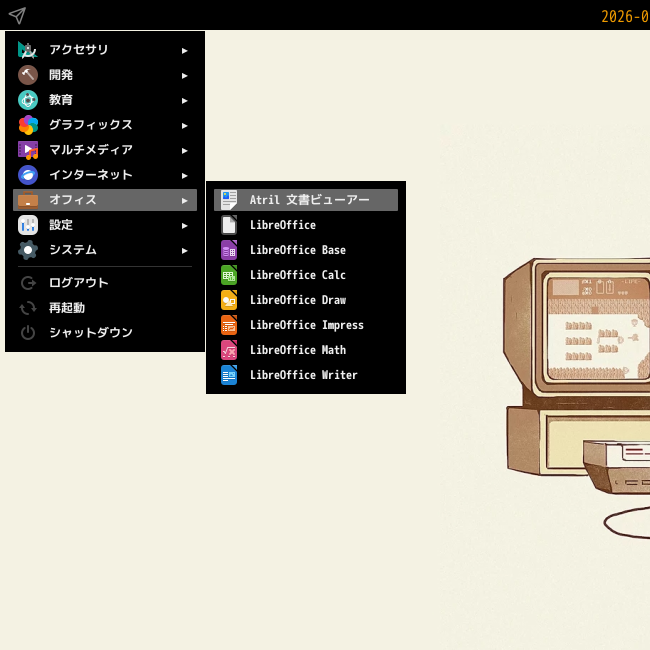
Task: Select the generic LibreOffice start center entry
Action: [306, 225]
